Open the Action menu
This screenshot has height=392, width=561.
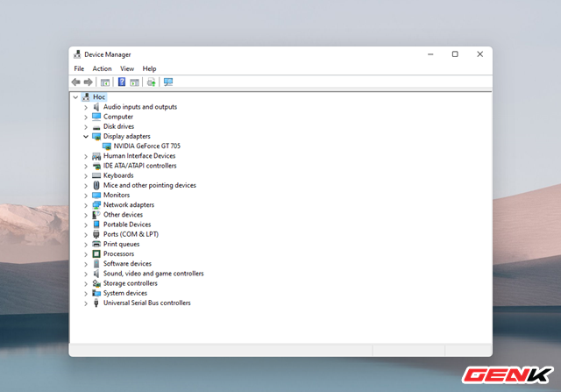tap(102, 68)
